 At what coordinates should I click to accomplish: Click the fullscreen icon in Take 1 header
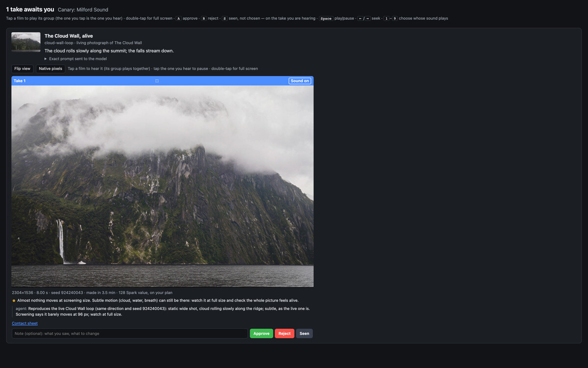tap(157, 81)
